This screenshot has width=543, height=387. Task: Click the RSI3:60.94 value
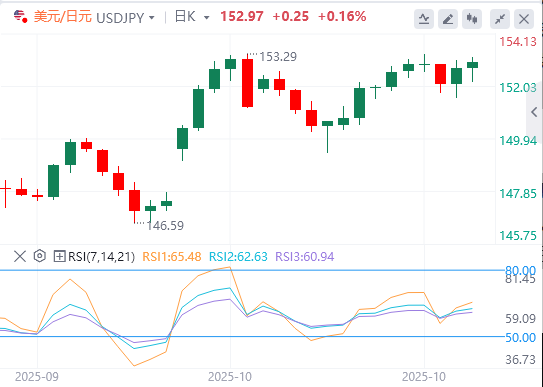click(x=305, y=257)
